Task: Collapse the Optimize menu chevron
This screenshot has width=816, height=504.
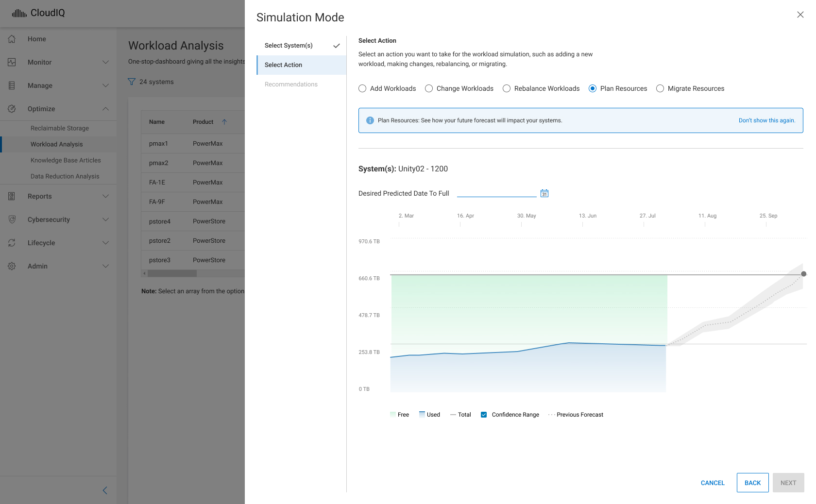Action: point(105,109)
